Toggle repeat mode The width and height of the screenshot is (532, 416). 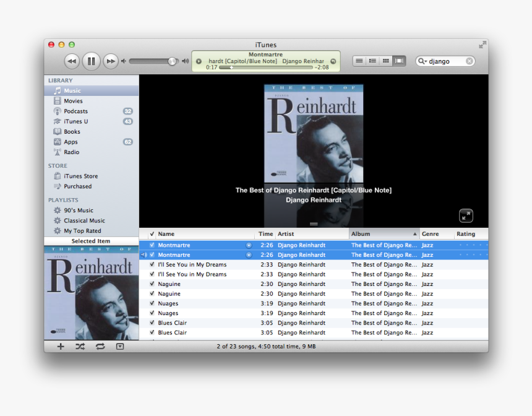[100, 347]
